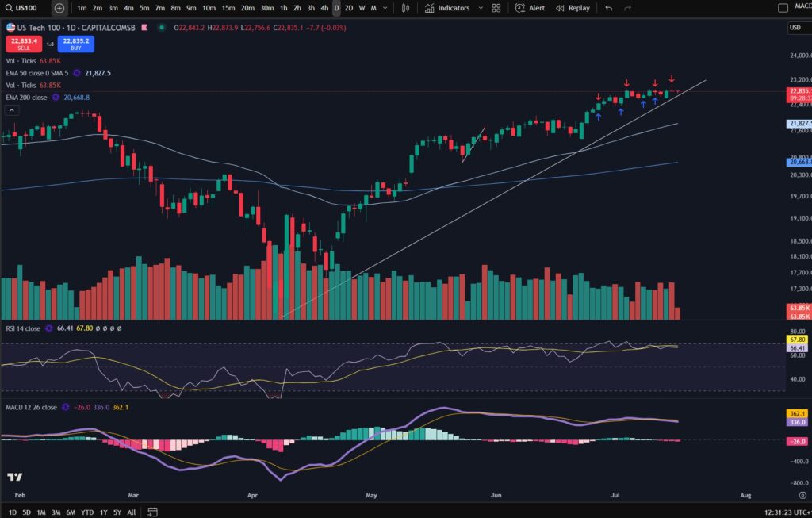Start bar Replay mode

pos(573,8)
